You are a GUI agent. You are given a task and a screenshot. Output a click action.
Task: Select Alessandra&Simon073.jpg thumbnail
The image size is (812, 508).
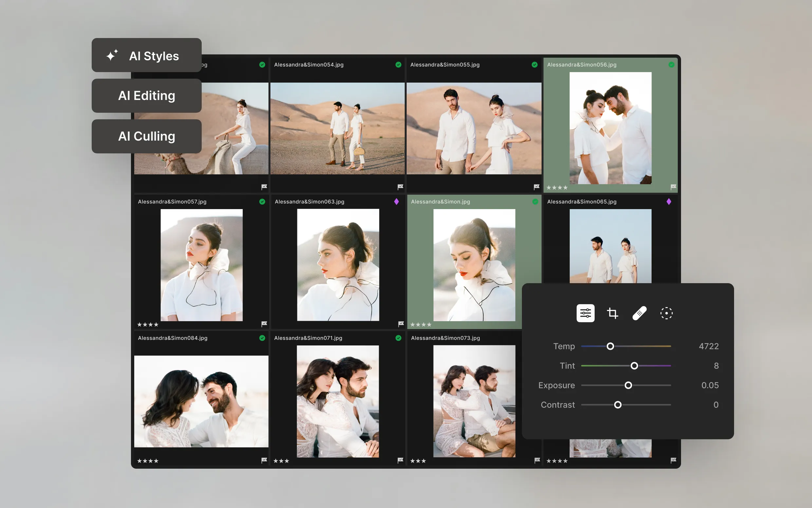(474, 401)
